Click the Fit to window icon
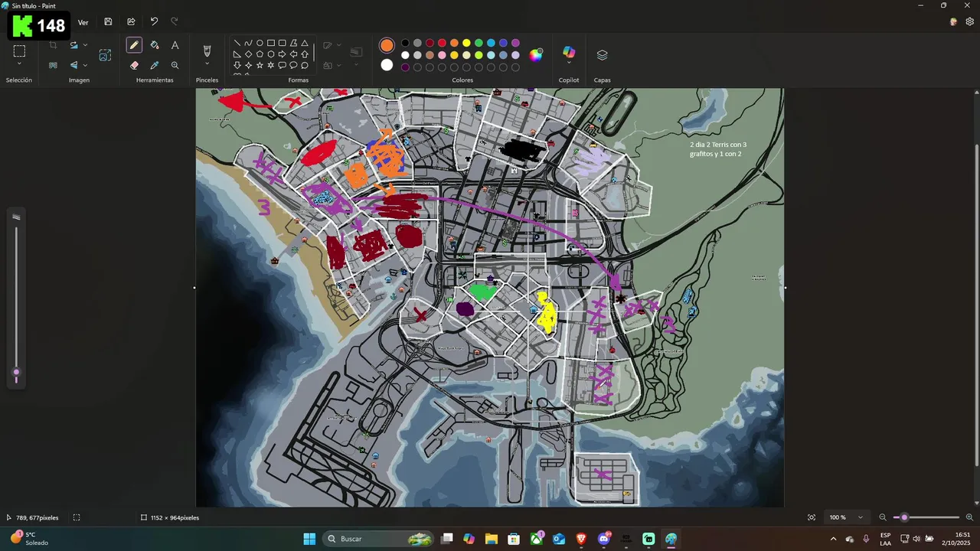This screenshot has width=980, height=551. point(812,517)
